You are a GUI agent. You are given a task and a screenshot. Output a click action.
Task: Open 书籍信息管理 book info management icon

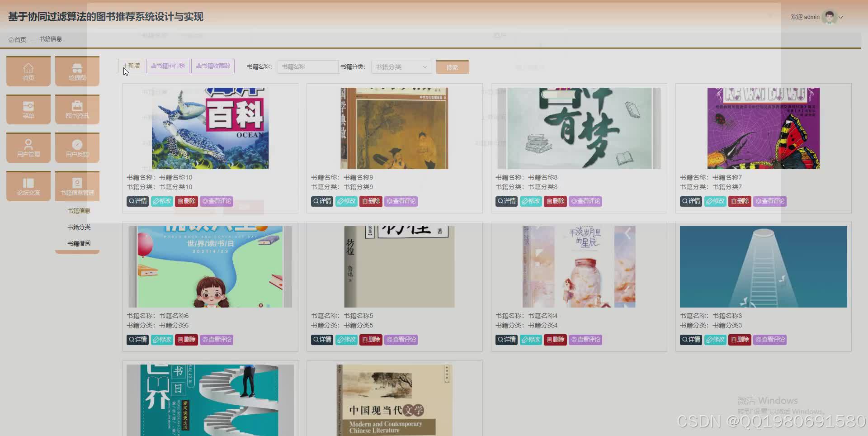tap(77, 186)
